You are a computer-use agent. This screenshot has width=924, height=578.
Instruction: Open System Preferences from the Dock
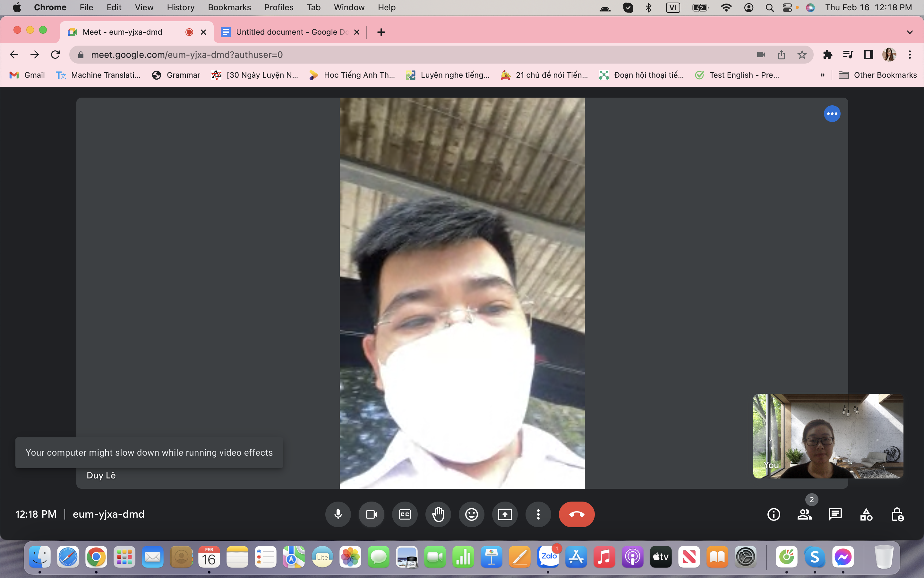pos(746,557)
